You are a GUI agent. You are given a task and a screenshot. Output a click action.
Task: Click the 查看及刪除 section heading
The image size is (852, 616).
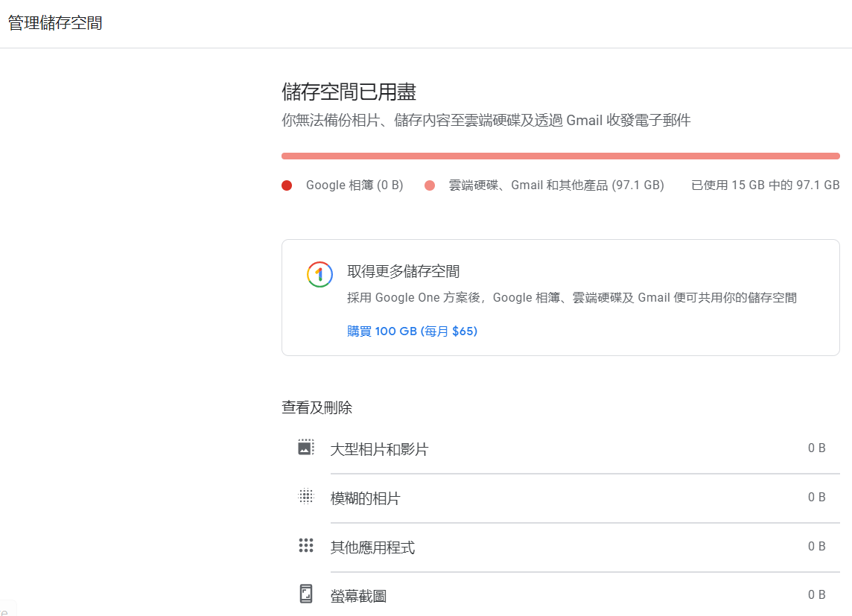point(317,407)
